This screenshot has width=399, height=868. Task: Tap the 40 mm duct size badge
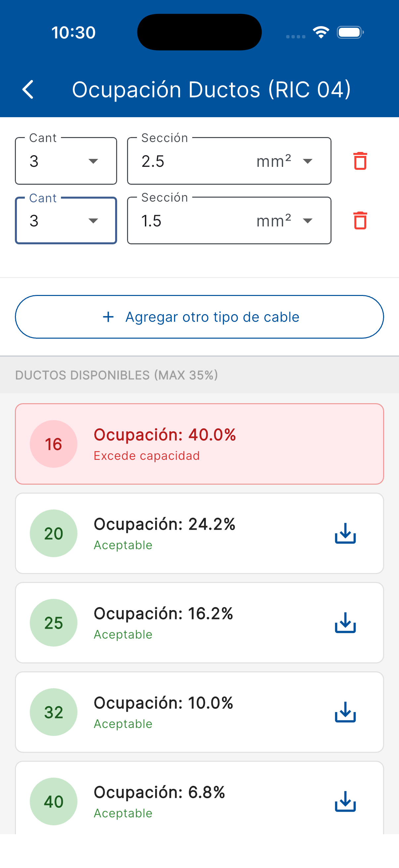tap(54, 801)
